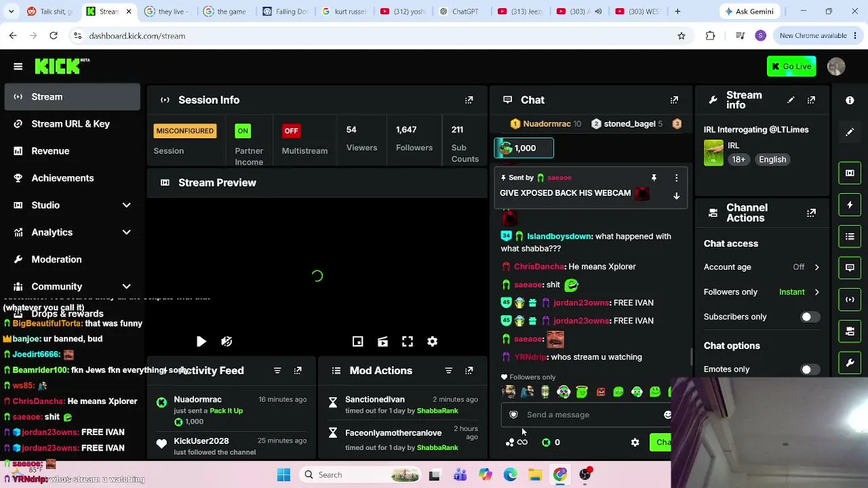Open the hamburger menu beside the Kick logo

tap(18, 66)
